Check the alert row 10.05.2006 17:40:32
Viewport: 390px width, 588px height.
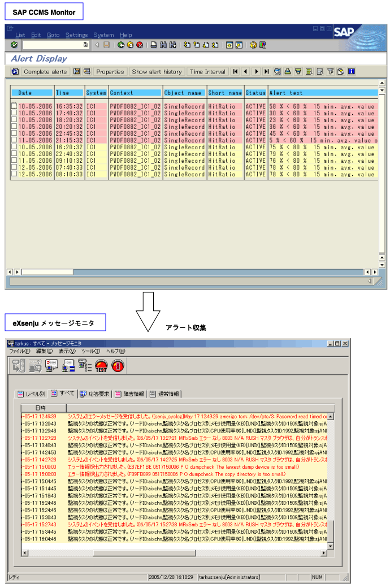14,113
